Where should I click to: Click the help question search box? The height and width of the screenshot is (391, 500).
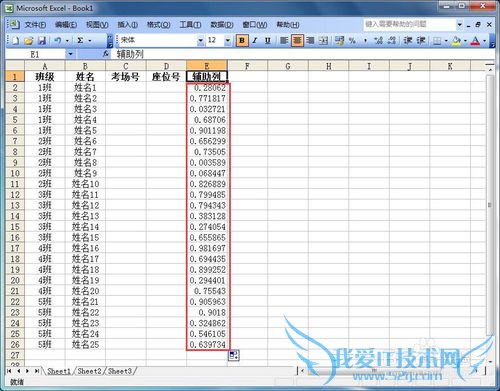pos(410,24)
